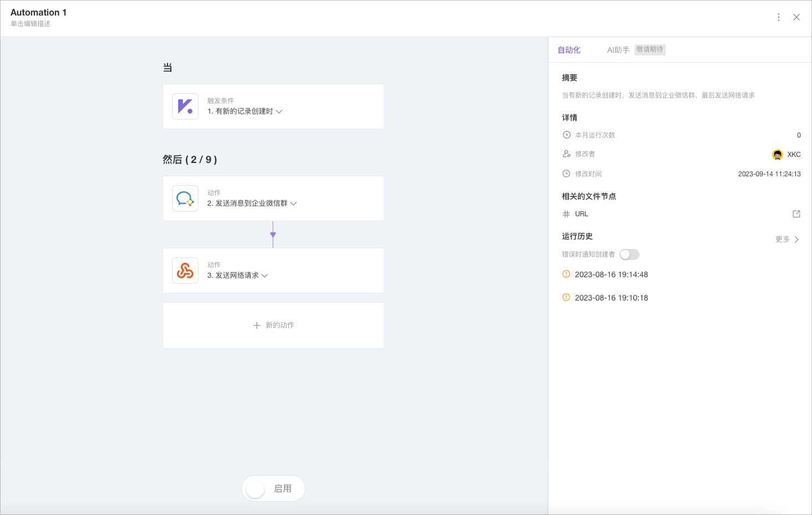The width and height of the screenshot is (812, 515).
Task: Open the 2023-08-16 19:14:48 run history entry
Action: point(611,274)
